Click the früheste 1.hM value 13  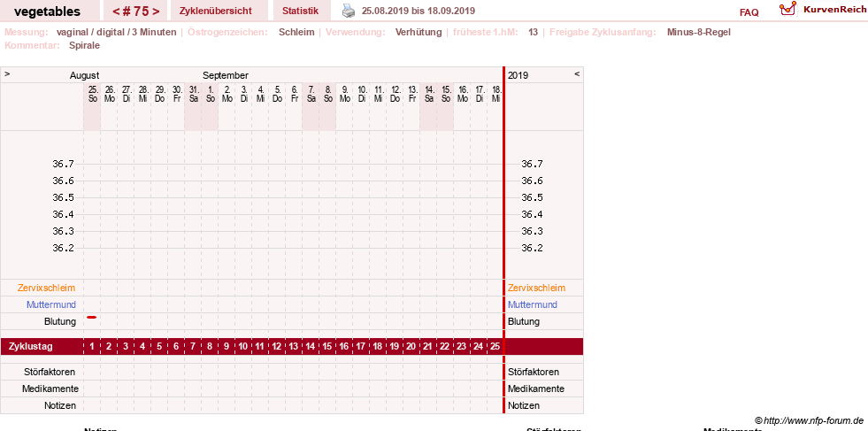click(533, 32)
